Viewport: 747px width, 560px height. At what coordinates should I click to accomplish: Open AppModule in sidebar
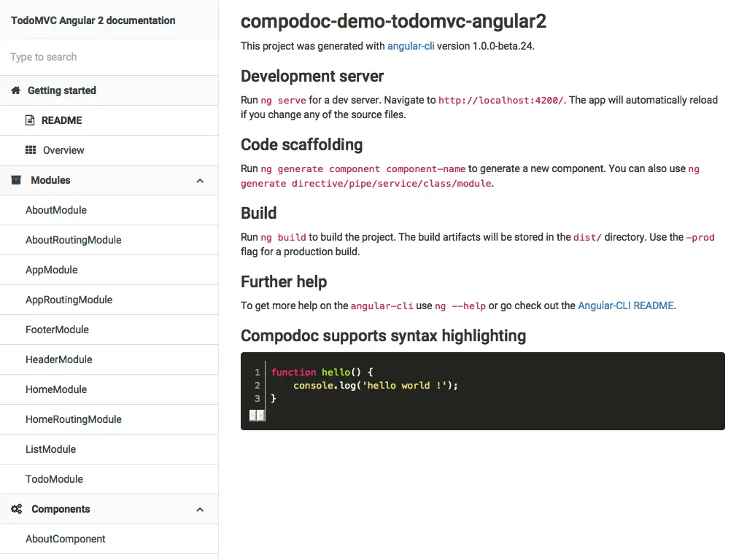[x=109, y=270]
